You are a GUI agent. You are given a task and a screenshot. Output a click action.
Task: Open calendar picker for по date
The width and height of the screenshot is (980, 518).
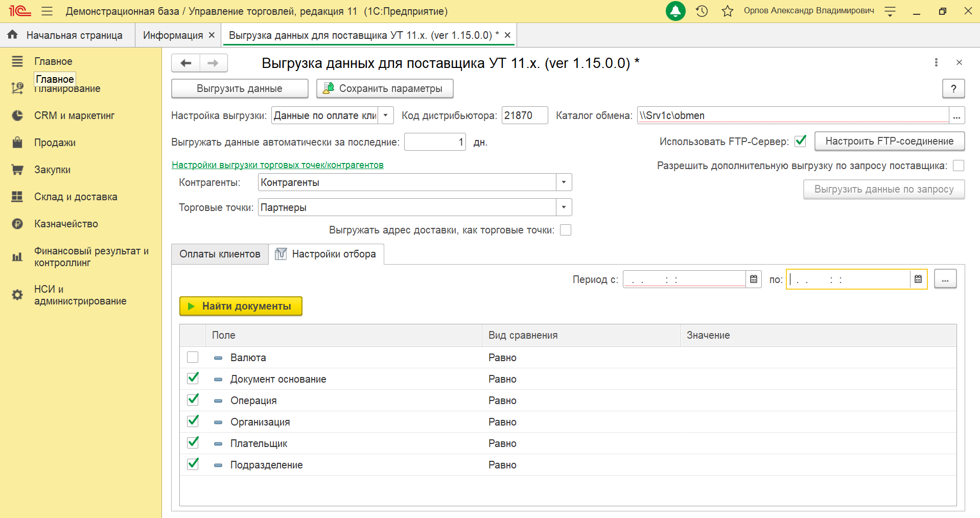point(918,279)
